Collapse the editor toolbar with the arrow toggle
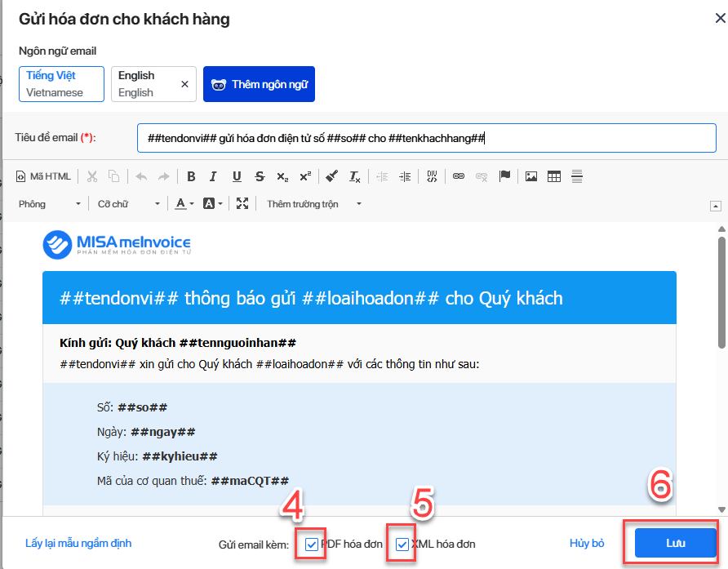 tap(716, 205)
